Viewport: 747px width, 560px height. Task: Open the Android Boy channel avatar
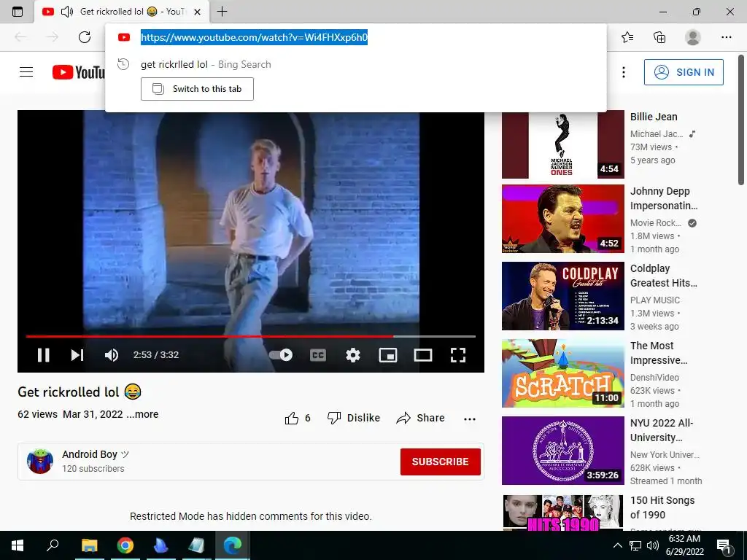point(40,461)
